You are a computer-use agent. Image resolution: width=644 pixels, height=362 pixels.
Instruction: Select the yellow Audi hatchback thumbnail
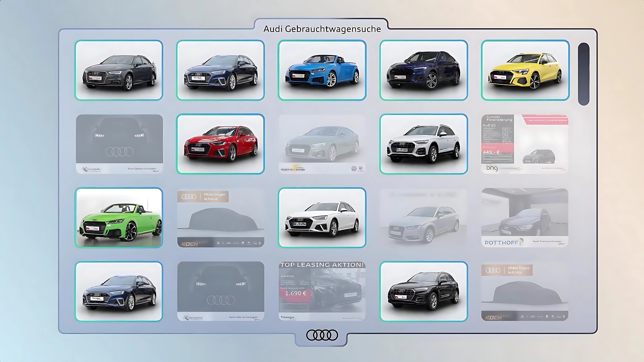click(525, 70)
